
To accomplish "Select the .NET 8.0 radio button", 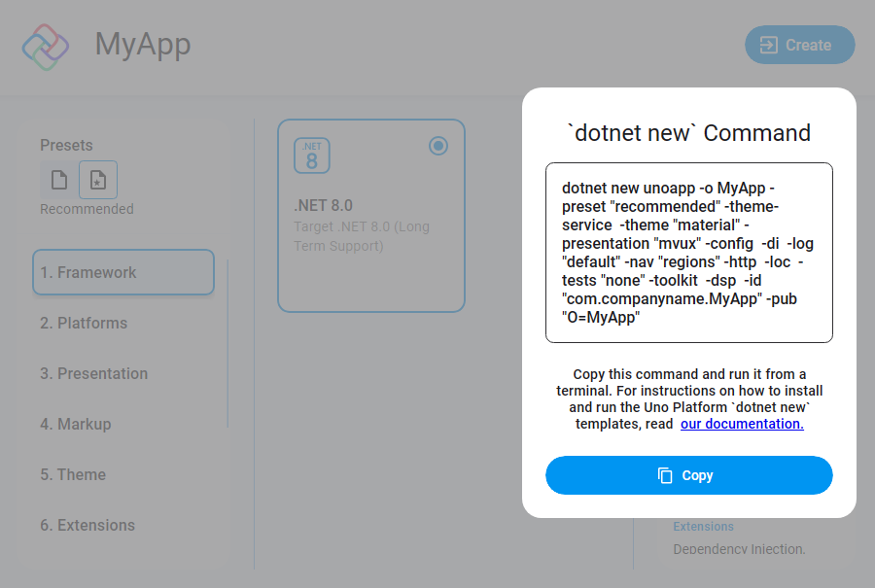I will [437, 145].
